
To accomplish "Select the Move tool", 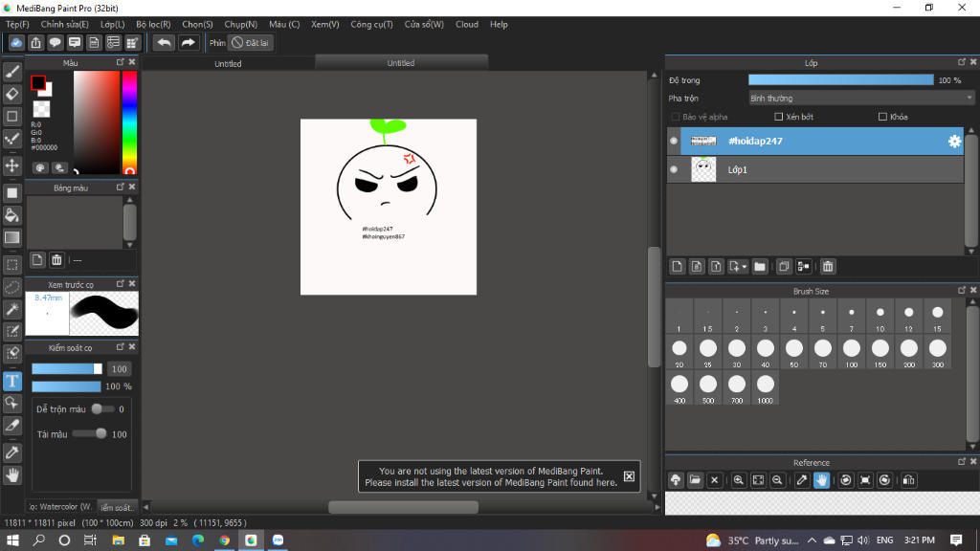I will click(12, 165).
